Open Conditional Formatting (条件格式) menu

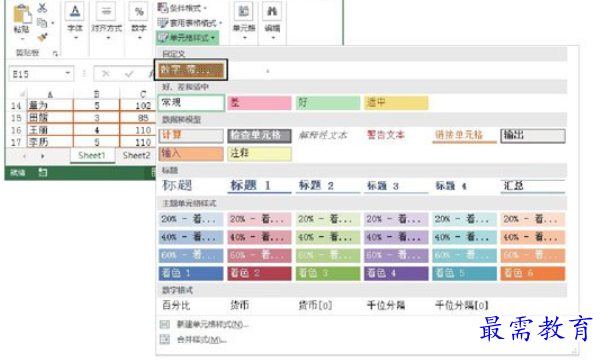click(x=183, y=8)
